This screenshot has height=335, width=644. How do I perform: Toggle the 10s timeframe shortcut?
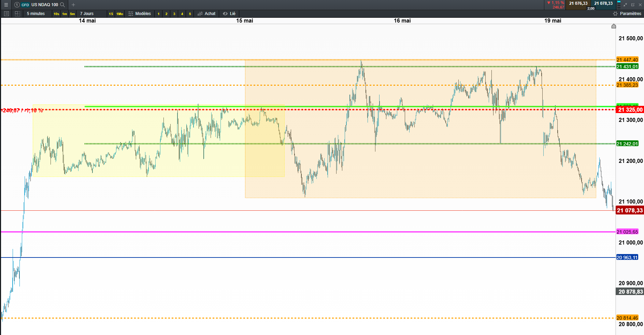[56, 14]
